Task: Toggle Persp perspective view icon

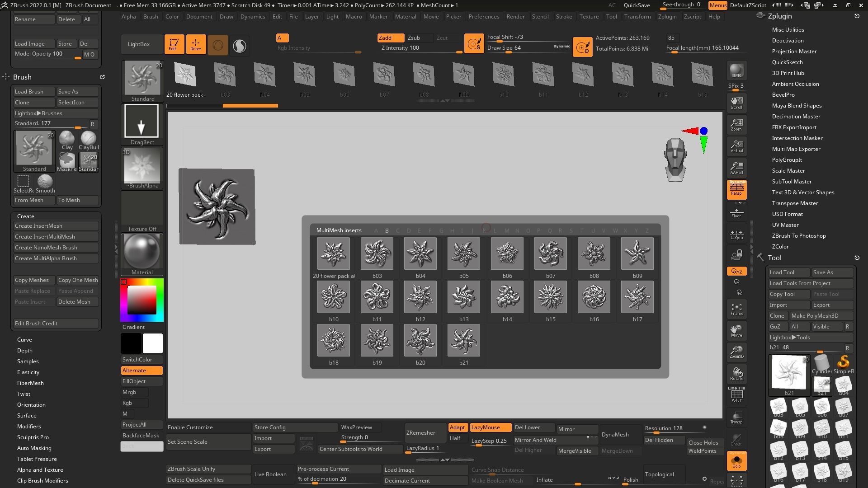Action: 736,189
